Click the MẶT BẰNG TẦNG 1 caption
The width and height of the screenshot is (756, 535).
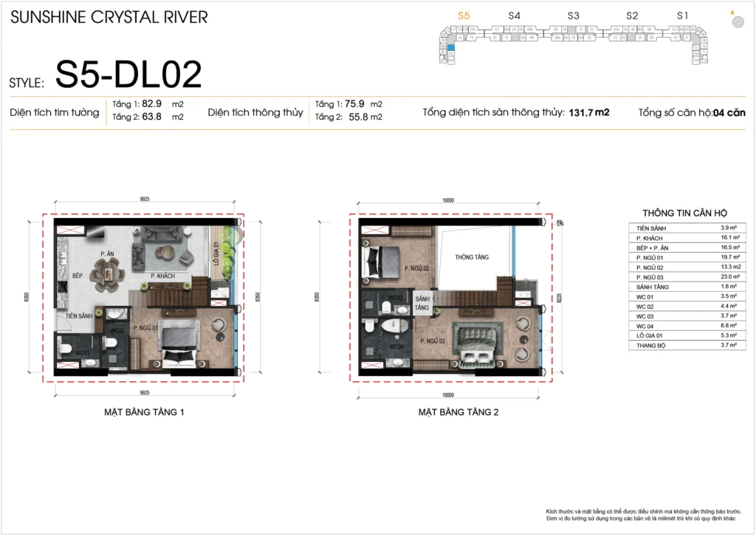144,412
